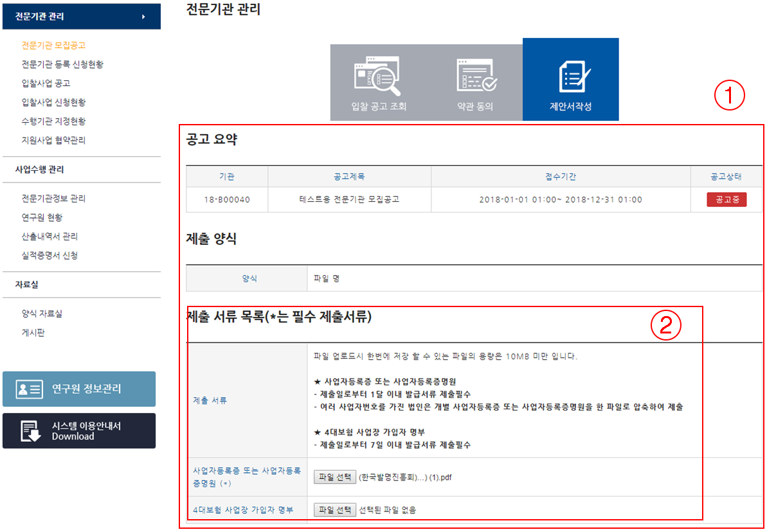Screen dimensions: 767x532
Task: Open 산출내역서 관리 menu item
Action: (x=50, y=236)
